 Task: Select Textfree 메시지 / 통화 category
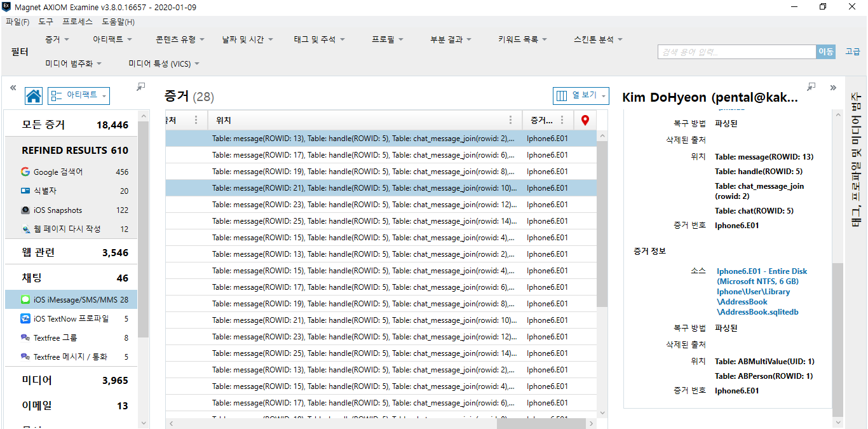click(x=71, y=357)
